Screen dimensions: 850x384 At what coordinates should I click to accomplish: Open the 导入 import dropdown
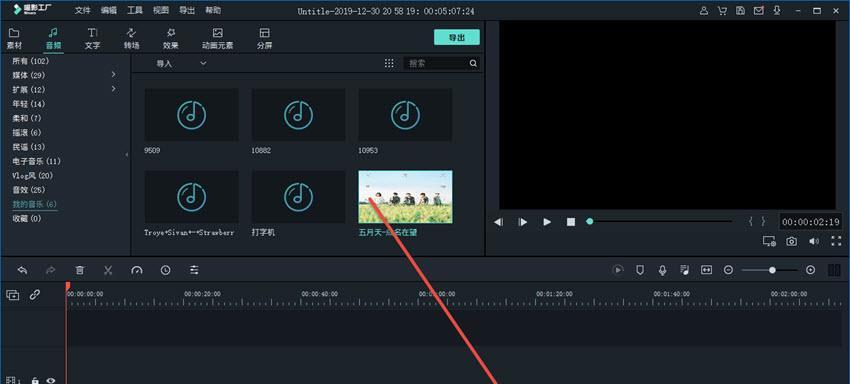click(182, 63)
